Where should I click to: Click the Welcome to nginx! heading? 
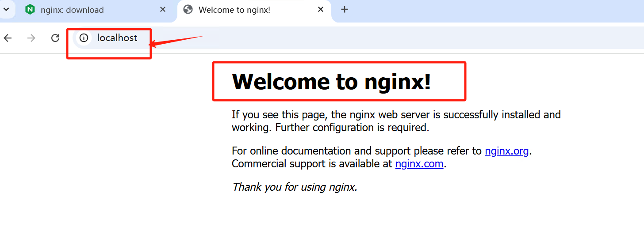click(331, 81)
